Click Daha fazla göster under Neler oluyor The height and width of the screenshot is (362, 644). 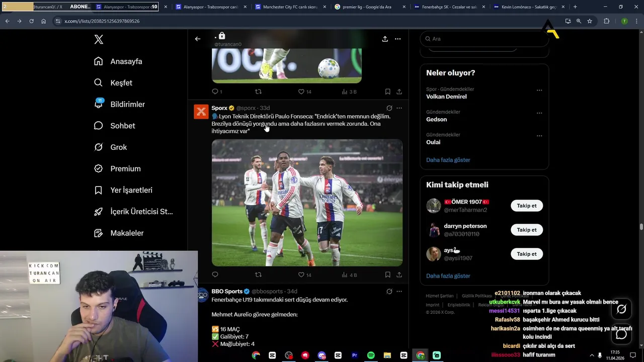click(448, 160)
